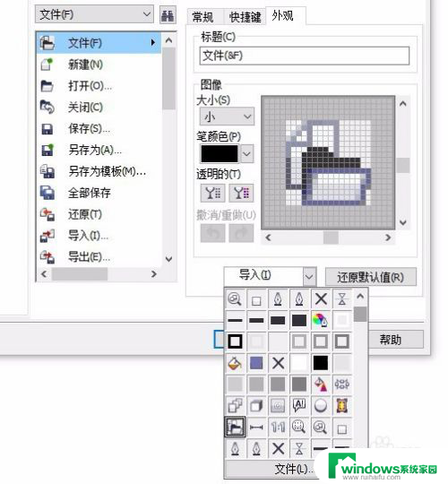Screen dimensions: 448x484
Task: Click icon editor scroll down arrow
Action: [402, 222]
